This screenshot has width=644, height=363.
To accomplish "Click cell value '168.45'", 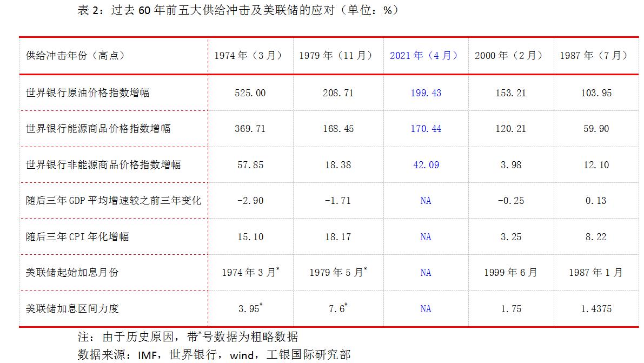I will tap(338, 129).
